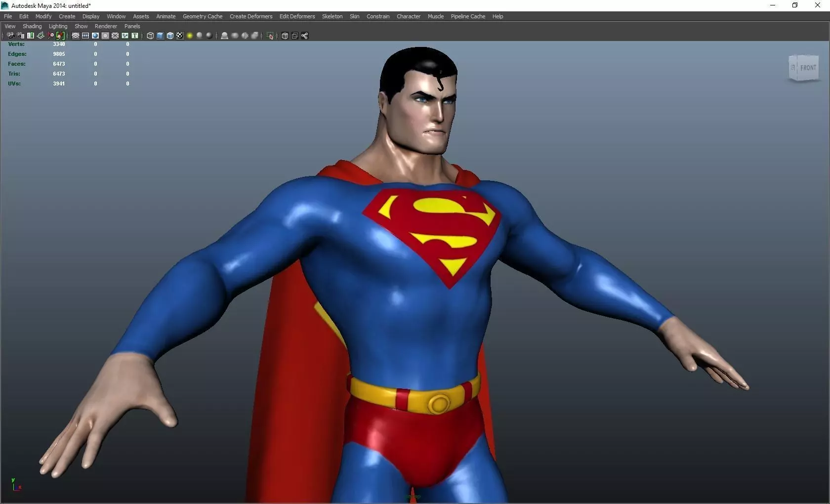Click the Shadows sphere icon
The image size is (830, 504).
(x=200, y=36)
